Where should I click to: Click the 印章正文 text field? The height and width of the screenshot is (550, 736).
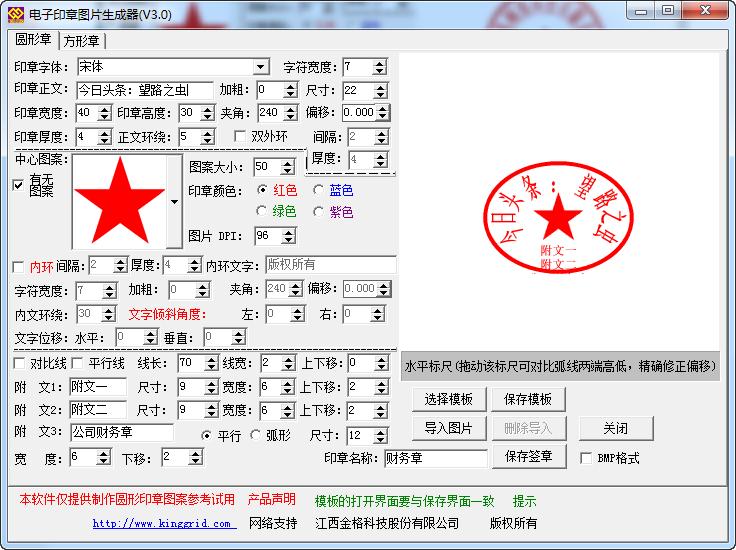(145, 90)
